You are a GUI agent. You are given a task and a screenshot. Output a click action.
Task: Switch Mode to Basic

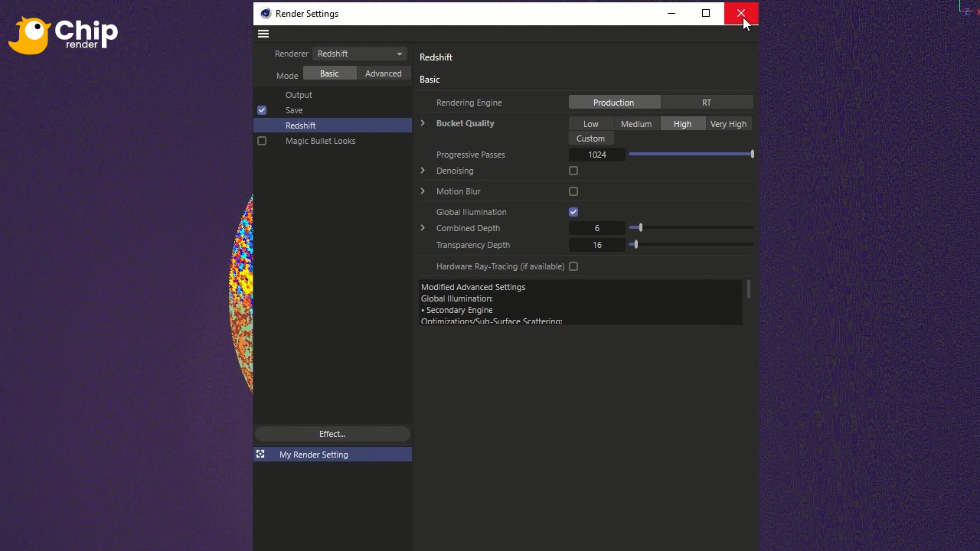click(x=329, y=73)
